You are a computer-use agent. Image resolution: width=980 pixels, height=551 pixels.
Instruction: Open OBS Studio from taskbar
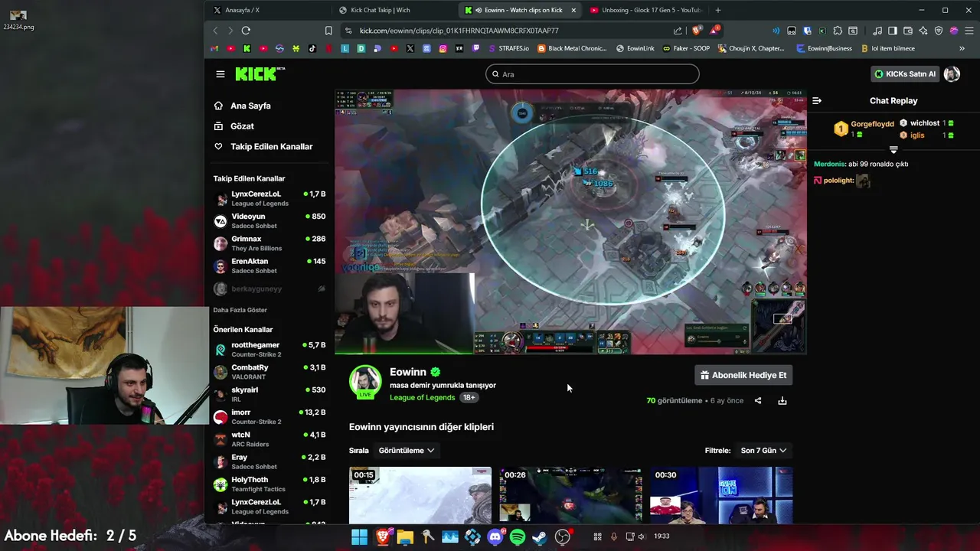tap(563, 537)
